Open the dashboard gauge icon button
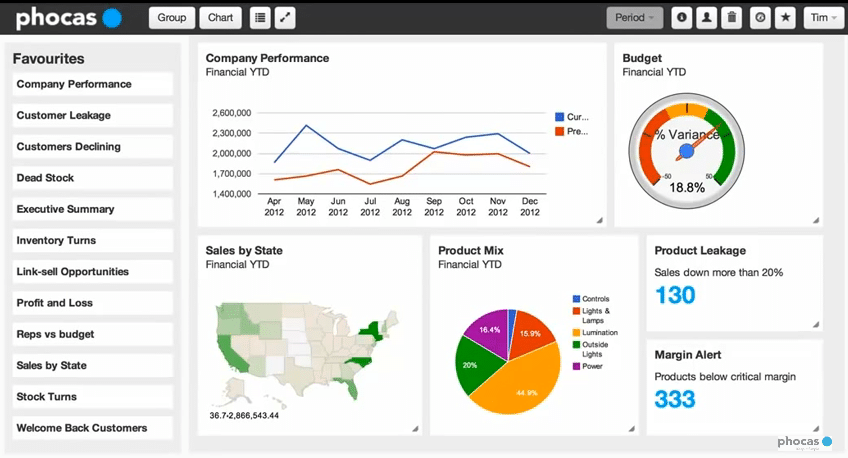 point(761,18)
